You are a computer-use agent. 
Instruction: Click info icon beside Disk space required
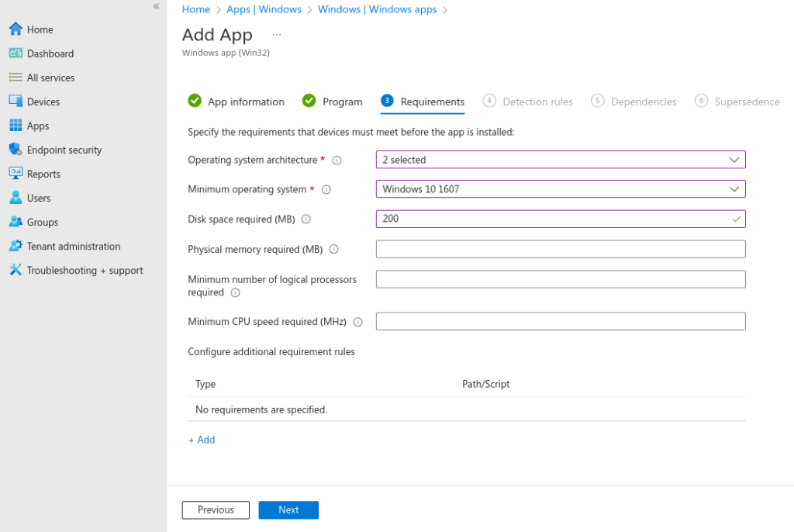[306, 219]
